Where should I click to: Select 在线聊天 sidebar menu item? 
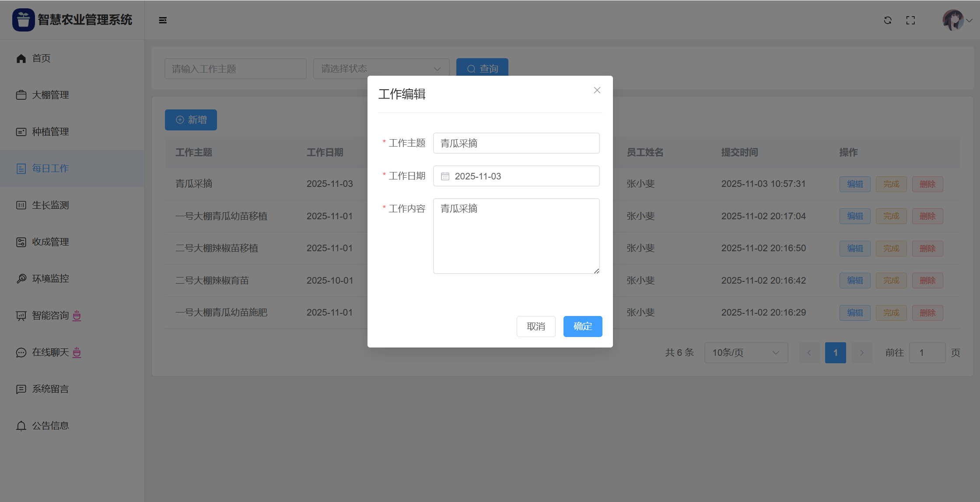click(x=50, y=352)
